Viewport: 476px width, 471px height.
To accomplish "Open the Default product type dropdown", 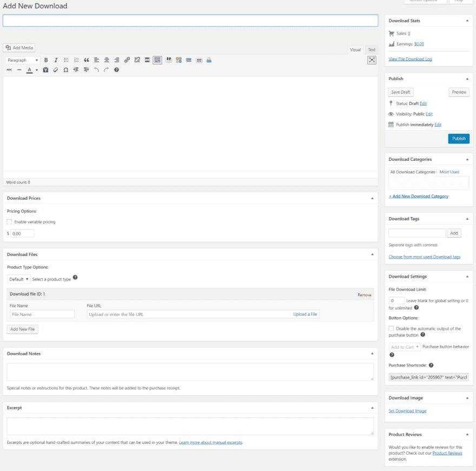I will [x=19, y=279].
